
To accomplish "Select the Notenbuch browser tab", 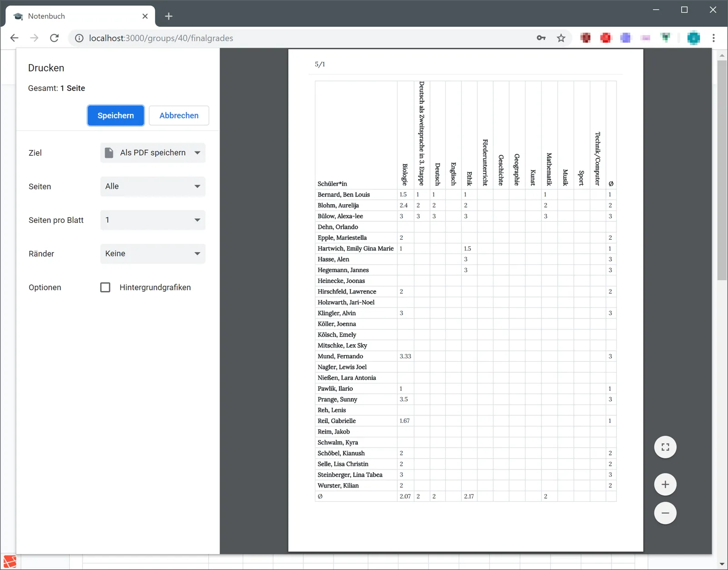I will pos(80,16).
